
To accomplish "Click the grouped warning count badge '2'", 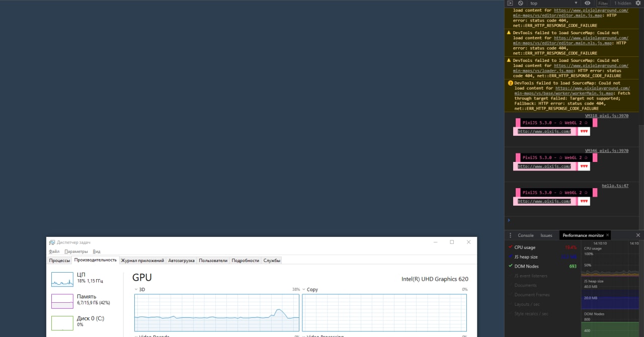I will coord(510,83).
